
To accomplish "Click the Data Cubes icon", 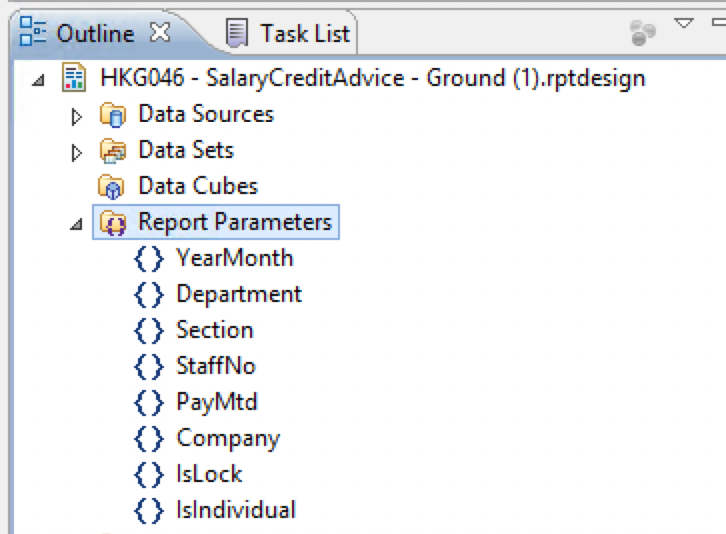I will click(112, 186).
